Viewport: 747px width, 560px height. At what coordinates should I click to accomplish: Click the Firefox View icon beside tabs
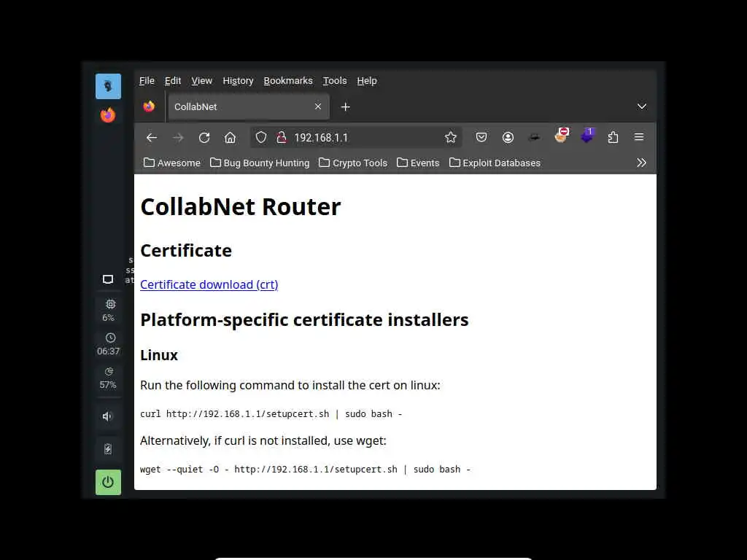click(149, 106)
